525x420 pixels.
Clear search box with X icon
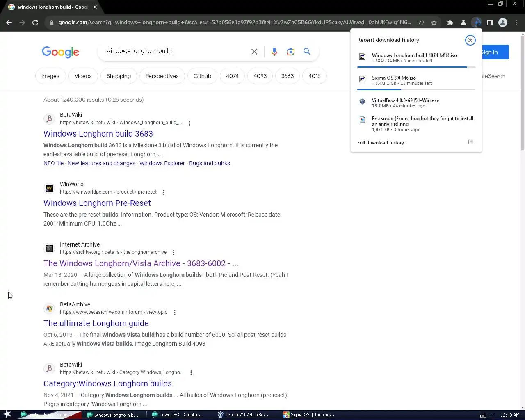(254, 52)
